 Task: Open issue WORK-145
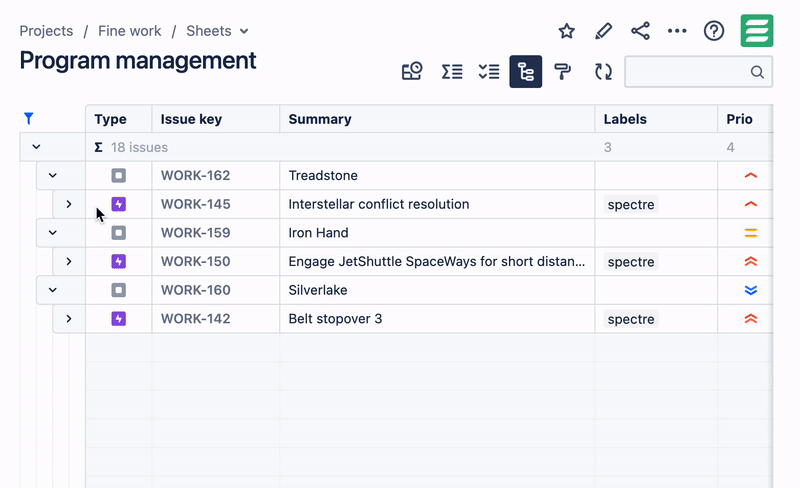(x=195, y=204)
